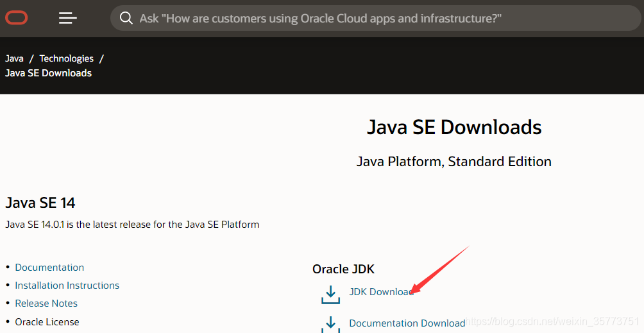This screenshot has width=644, height=333.
Task: Click the JDK Download arrow icon
Action: 330,295
